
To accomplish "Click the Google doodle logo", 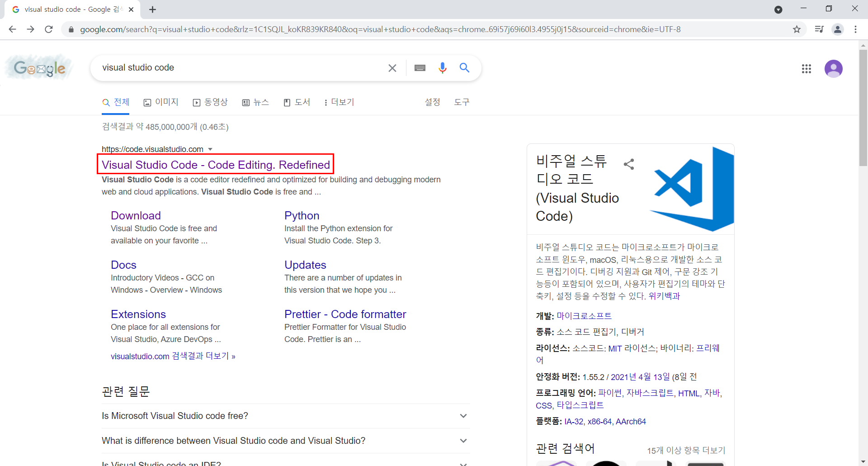I will [x=39, y=68].
